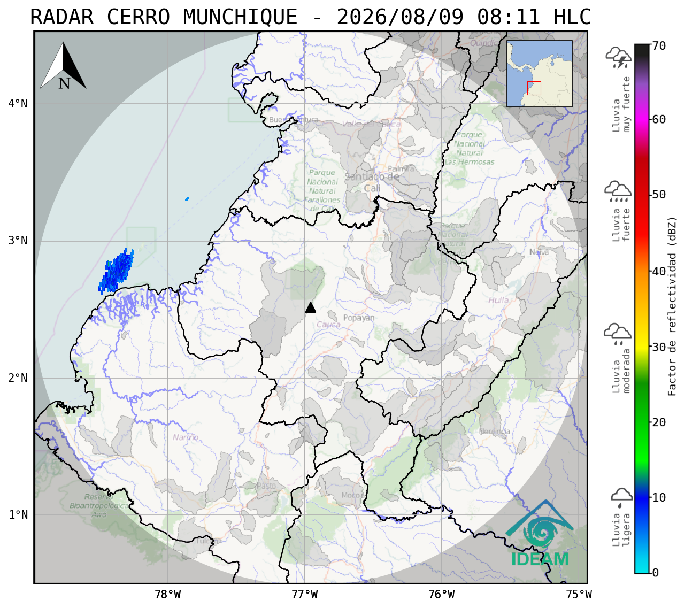Click the "Lluvia moderada" legend label
700x608 pixels.
[621, 371]
